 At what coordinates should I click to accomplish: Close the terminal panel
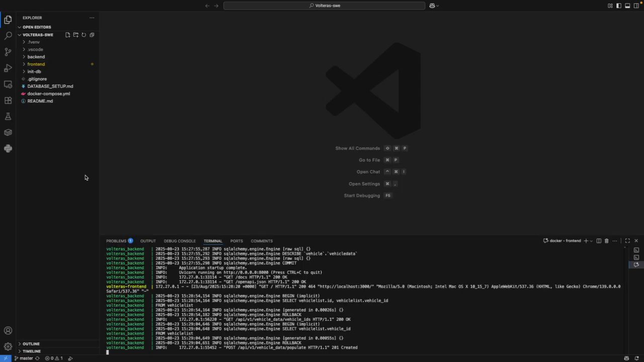(636, 241)
